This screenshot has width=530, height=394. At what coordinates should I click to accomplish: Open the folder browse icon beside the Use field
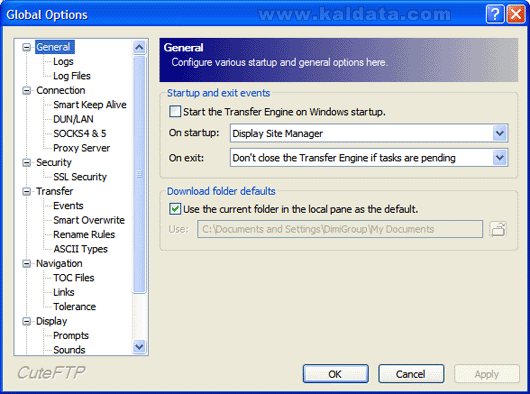tap(498, 229)
